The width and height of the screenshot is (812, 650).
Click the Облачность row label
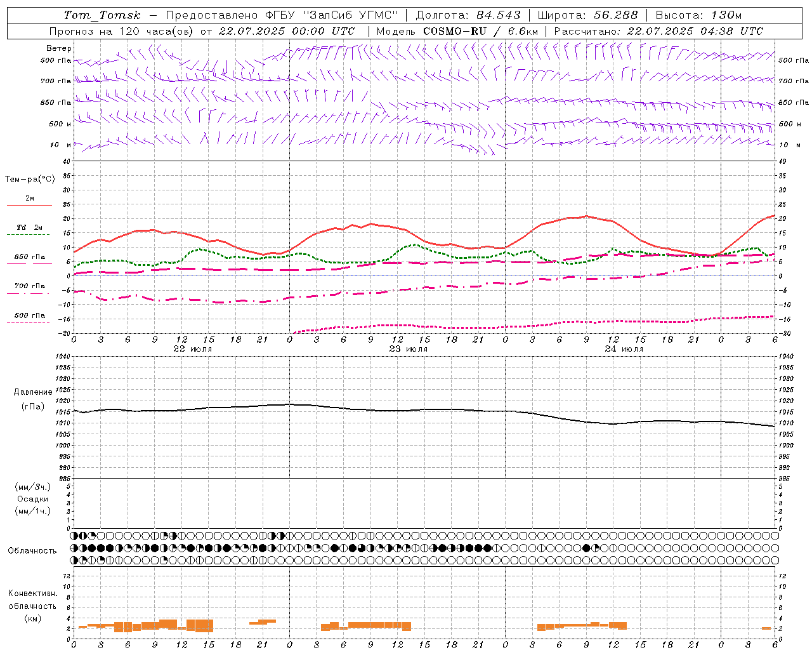[32, 550]
